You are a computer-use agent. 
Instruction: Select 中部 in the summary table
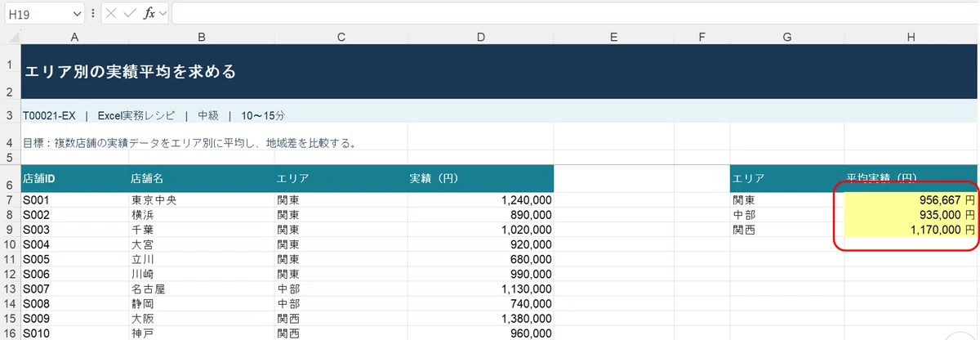[786, 214]
